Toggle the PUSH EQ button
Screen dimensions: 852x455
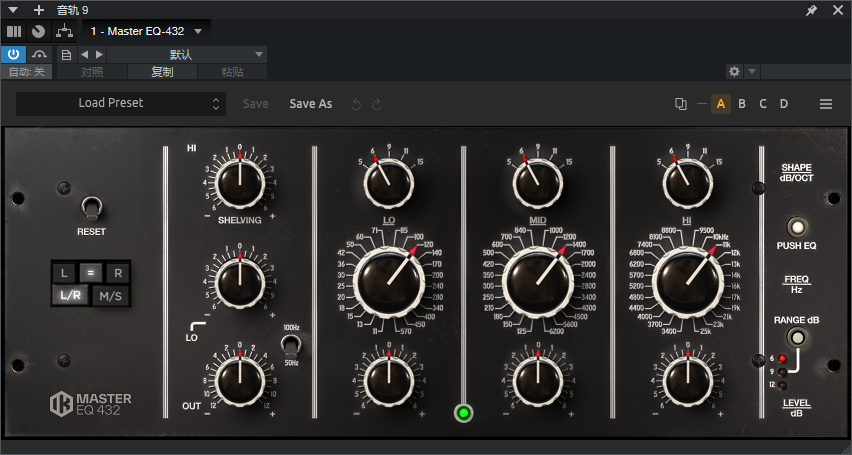[797, 227]
